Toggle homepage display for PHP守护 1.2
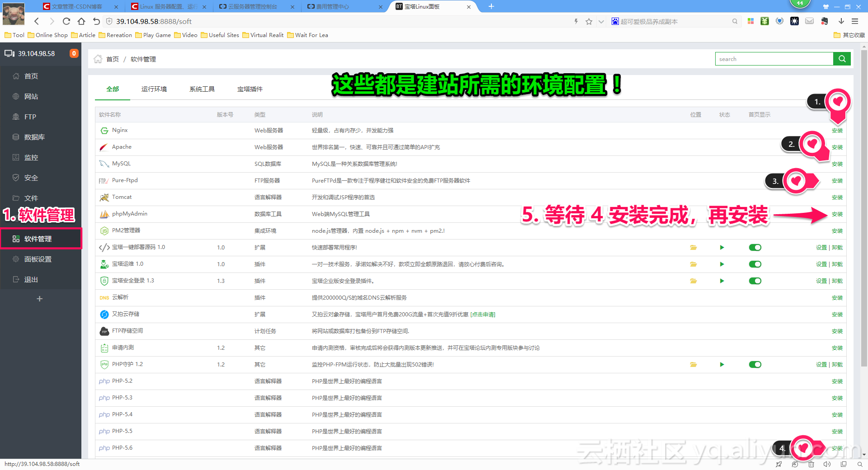The image size is (868, 470). pos(755,365)
